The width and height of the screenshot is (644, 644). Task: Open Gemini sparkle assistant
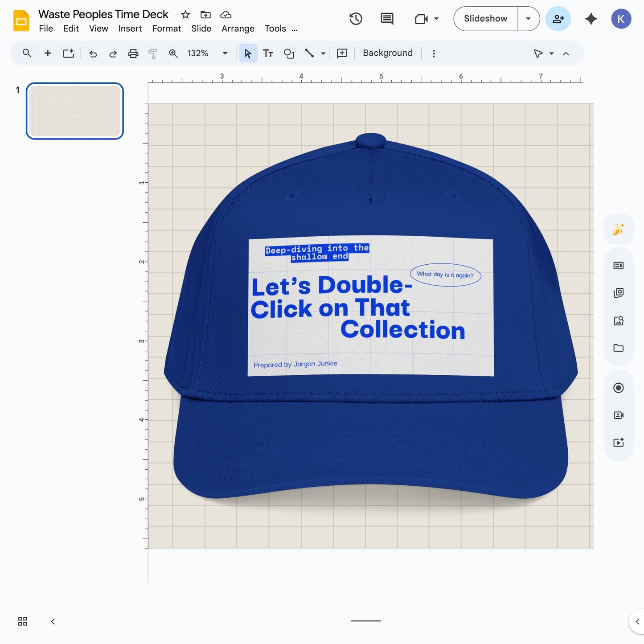tap(591, 19)
